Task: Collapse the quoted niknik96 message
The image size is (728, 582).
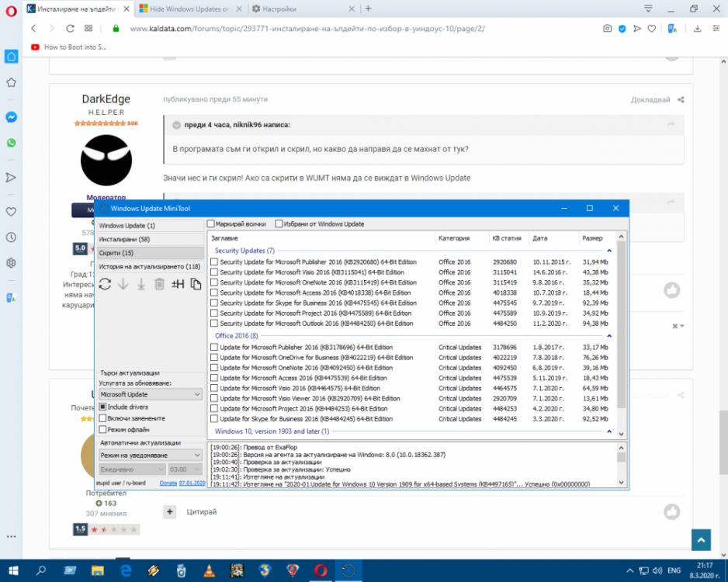Action: (x=176, y=125)
